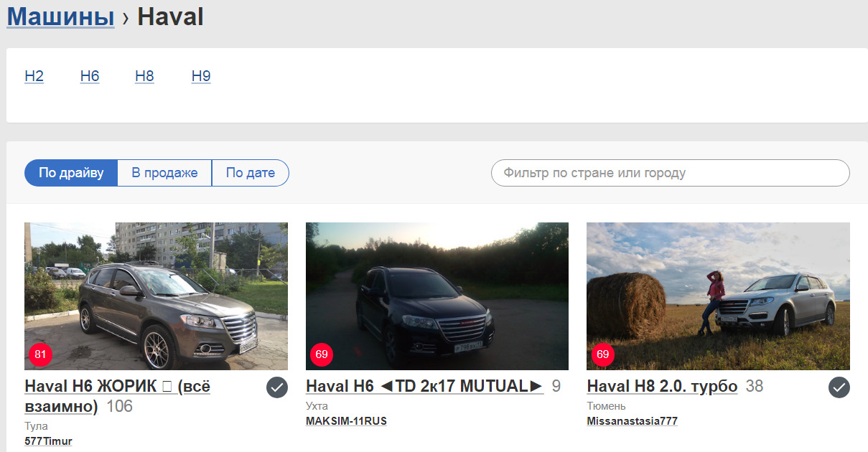Screen dimensions: 868x452
Task: Switch to the По дате tab
Action: 250,172
